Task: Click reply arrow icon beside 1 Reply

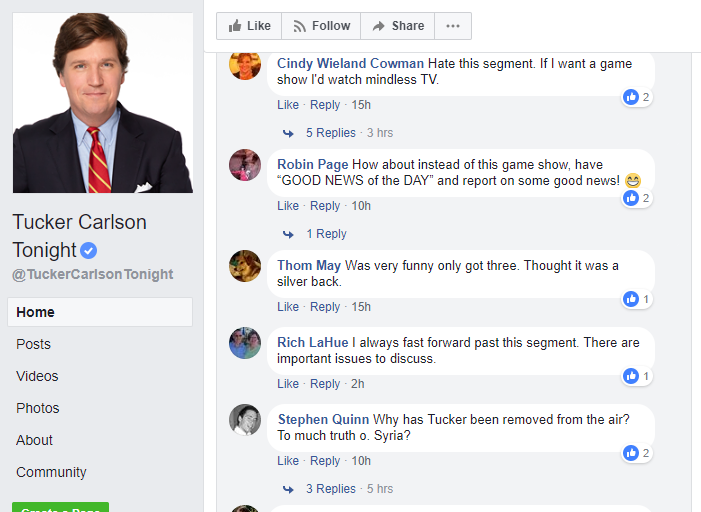Action: click(x=288, y=234)
